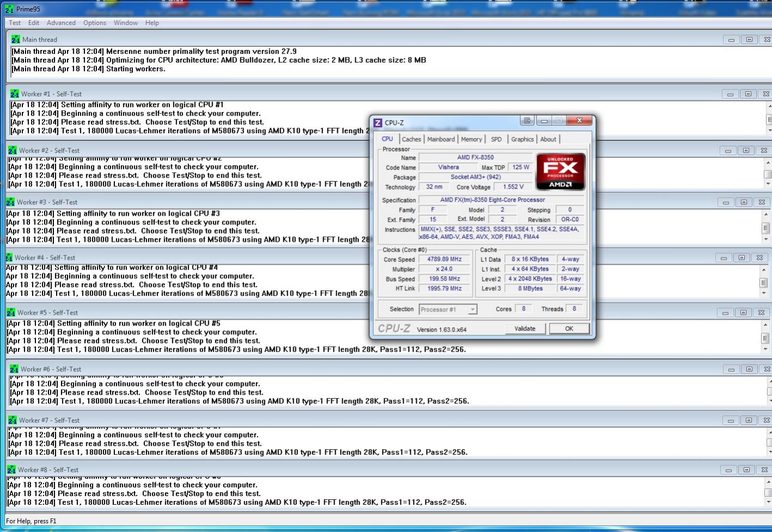Click the Revision value OR-C0

(570, 219)
